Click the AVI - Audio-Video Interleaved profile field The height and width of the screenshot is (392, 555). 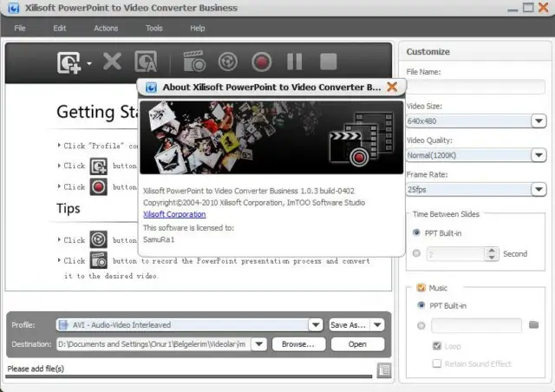(x=182, y=324)
